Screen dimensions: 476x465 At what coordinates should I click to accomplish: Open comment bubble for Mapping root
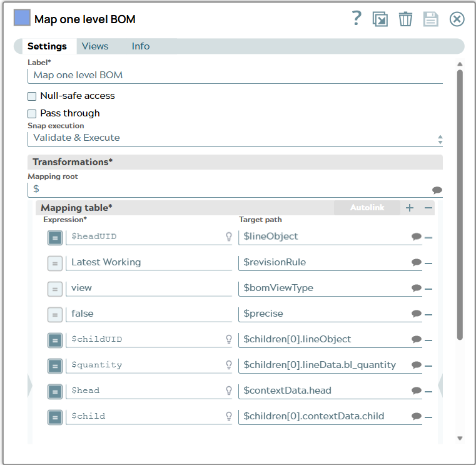(x=437, y=190)
